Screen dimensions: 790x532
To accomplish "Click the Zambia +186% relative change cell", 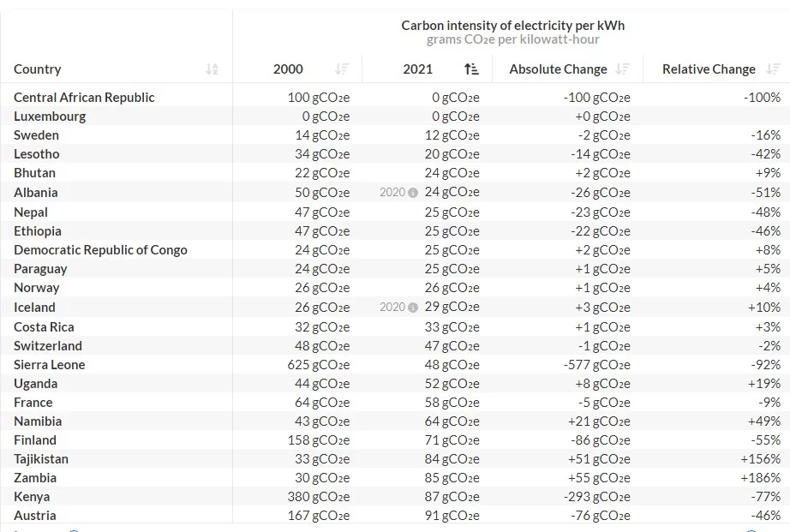I will [x=760, y=477].
